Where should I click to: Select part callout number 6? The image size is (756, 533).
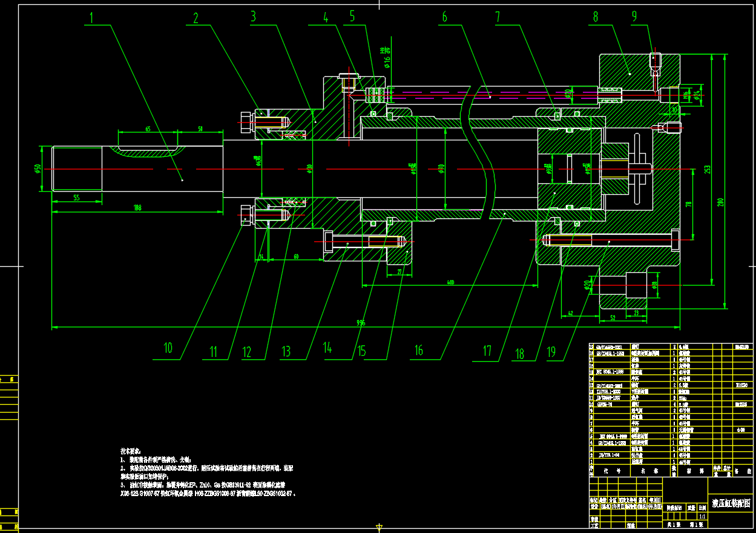tap(444, 18)
